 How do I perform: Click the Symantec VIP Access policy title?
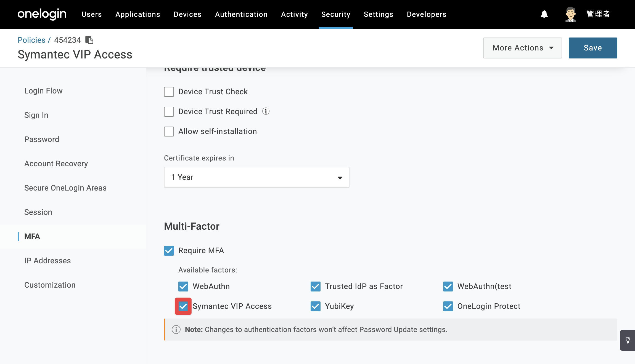pyautogui.click(x=75, y=55)
